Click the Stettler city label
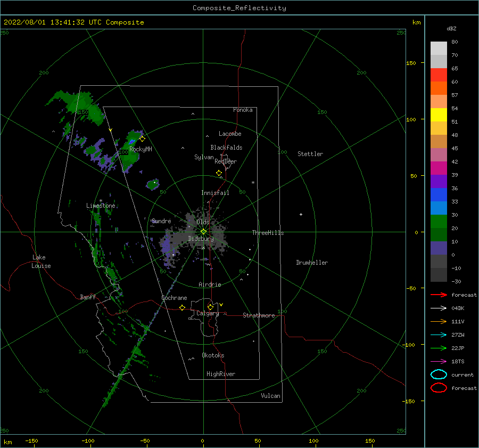Screen dimensions: 479x448 [x=310, y=154]
